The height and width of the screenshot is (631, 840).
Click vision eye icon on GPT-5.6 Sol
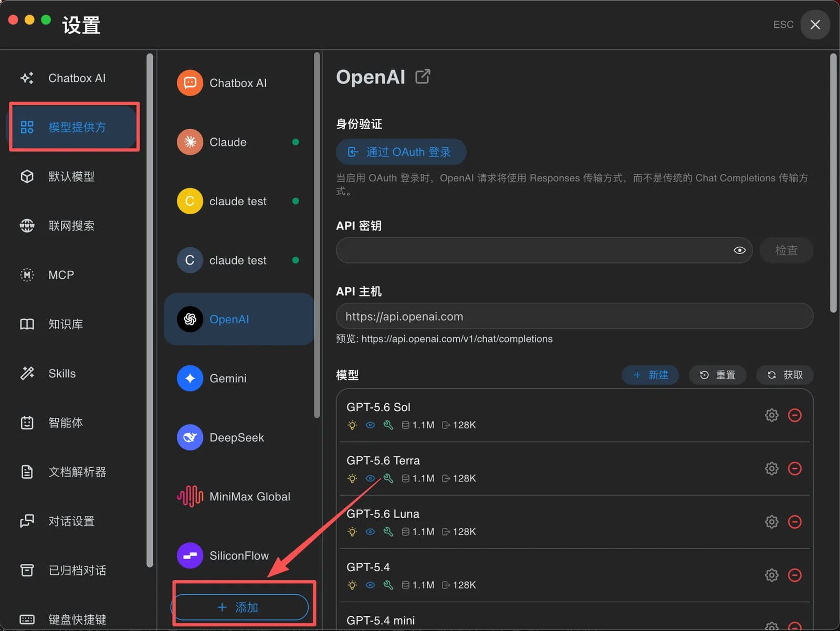(x=370, y=425)
